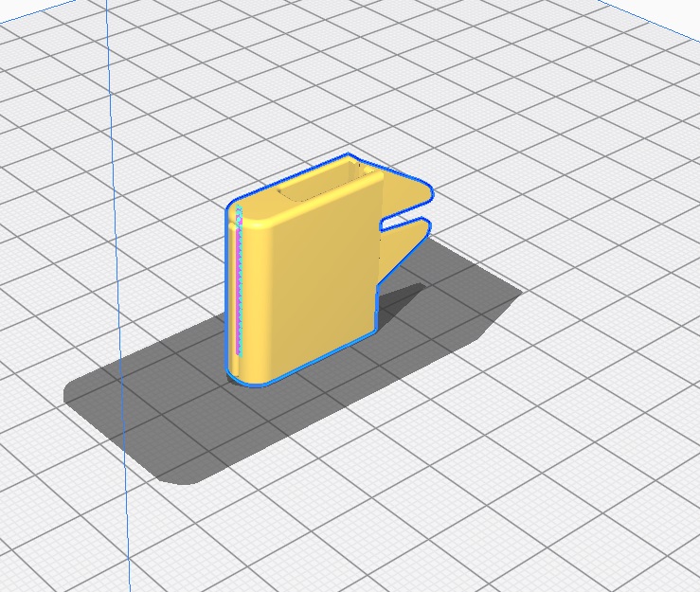Viewport: 700px width, 592px height.
Task: Click the rounded bottom-left corner of the model
Action: [x=237, y=376]
